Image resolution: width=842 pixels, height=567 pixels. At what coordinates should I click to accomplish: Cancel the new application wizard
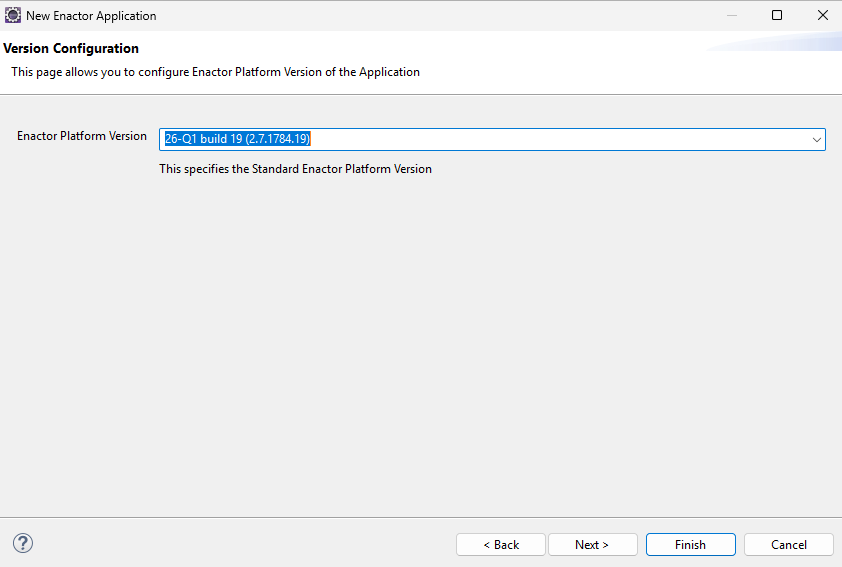pos(789,544)
